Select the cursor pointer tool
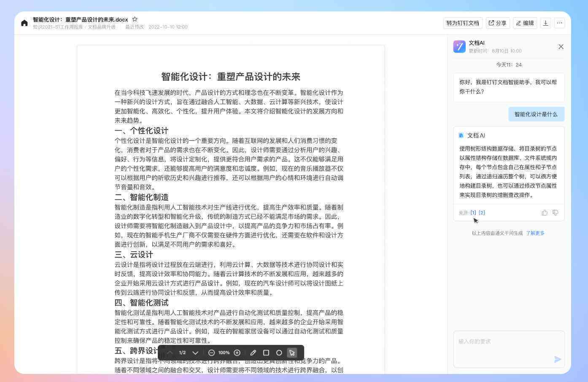Screen dimensions: 588x382 click(292, 353)
